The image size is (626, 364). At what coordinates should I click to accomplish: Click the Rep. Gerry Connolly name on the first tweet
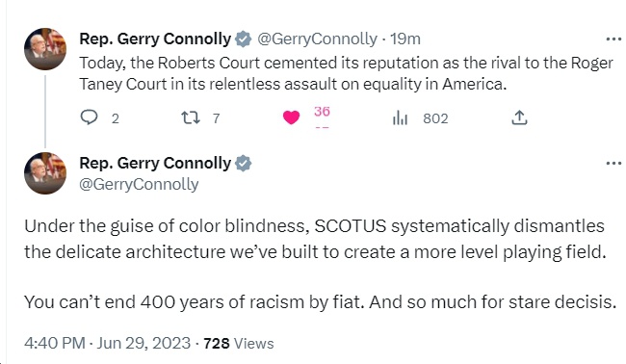point(155,39)
